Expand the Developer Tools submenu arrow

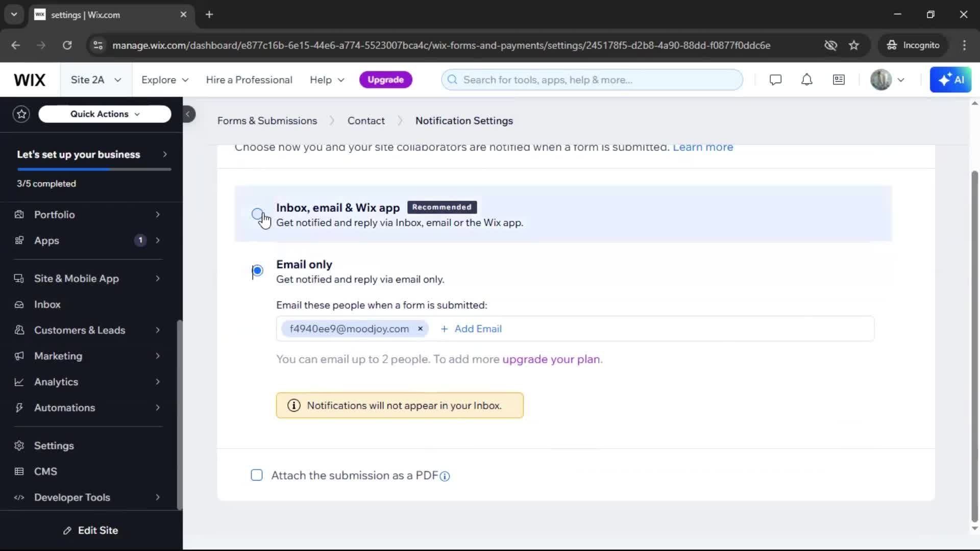[158, 497]
